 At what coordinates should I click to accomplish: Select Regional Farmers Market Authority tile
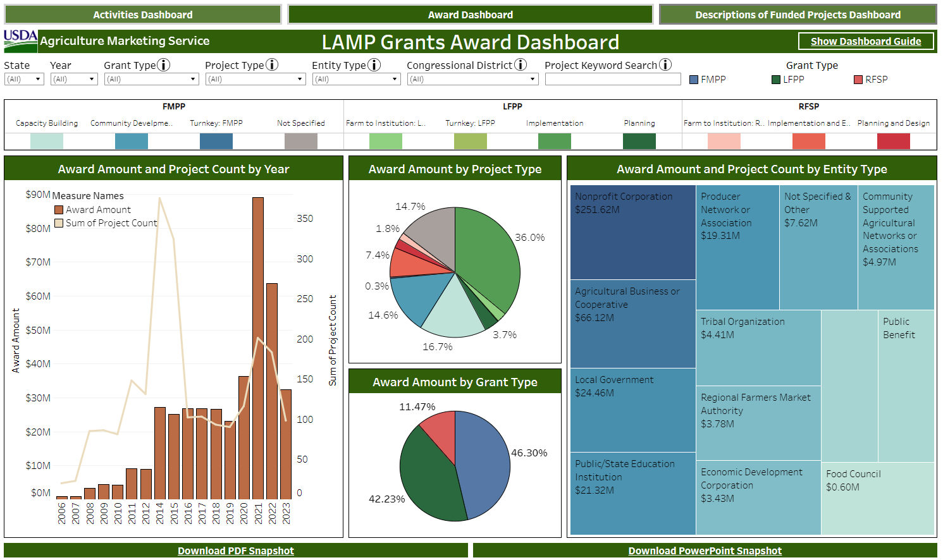click(758, 423)
